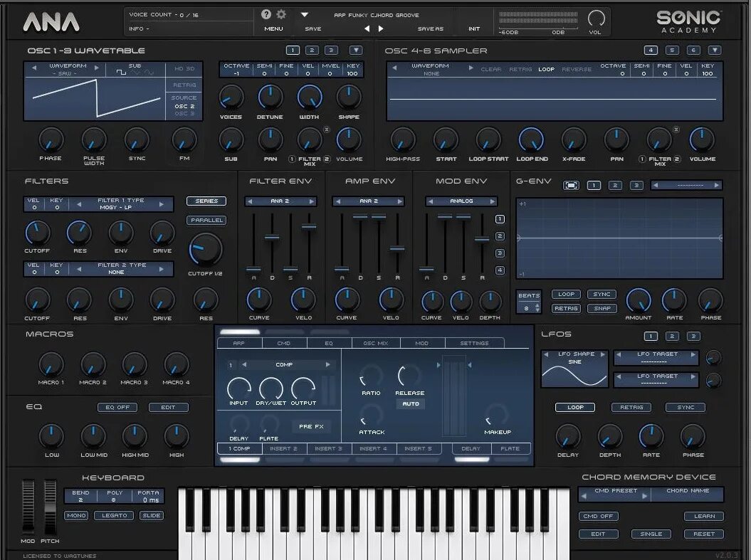Switch to the ARP tab
This screenshot has height=560, width=751.
click(239, 343)
